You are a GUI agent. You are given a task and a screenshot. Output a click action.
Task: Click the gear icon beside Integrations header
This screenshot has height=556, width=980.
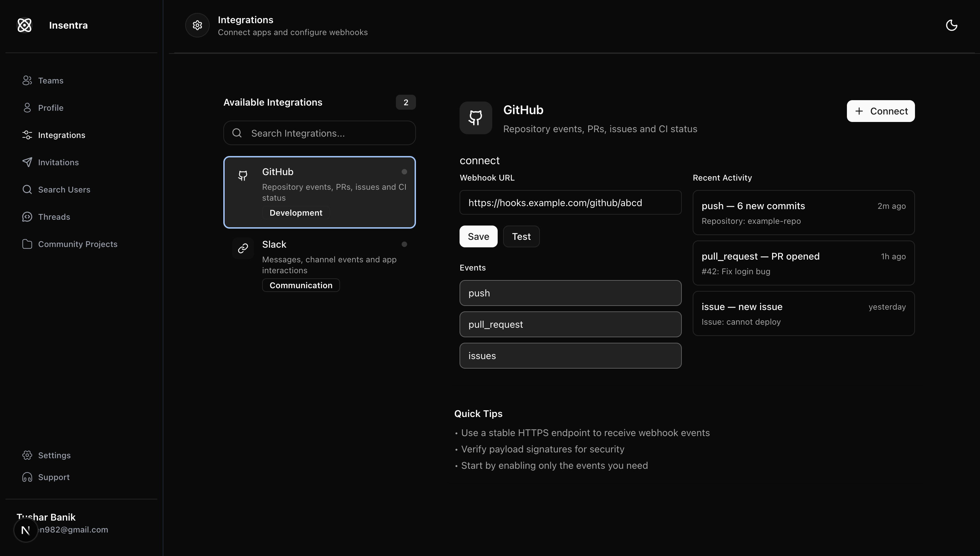197,25
